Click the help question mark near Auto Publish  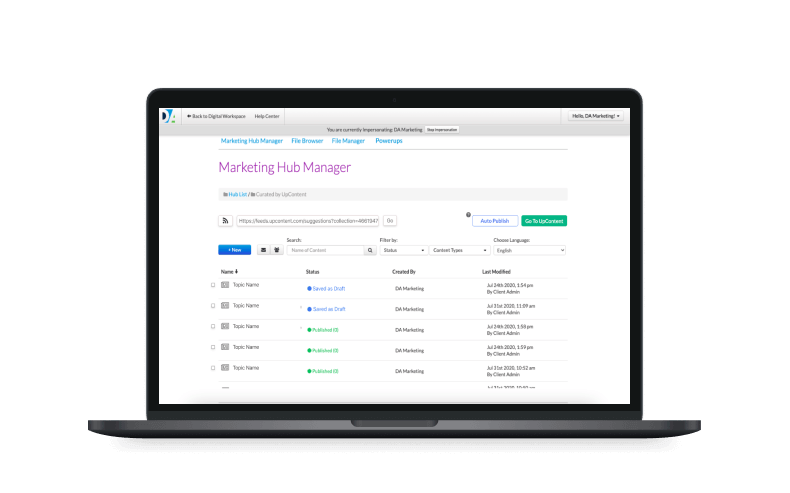(x=468, y=215)
